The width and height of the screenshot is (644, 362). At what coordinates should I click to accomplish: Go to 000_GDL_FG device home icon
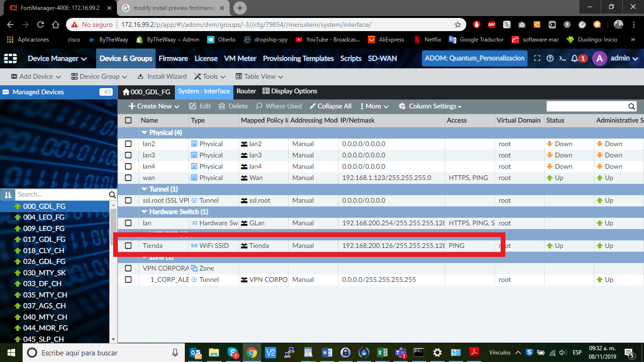(x=126, y=92)
